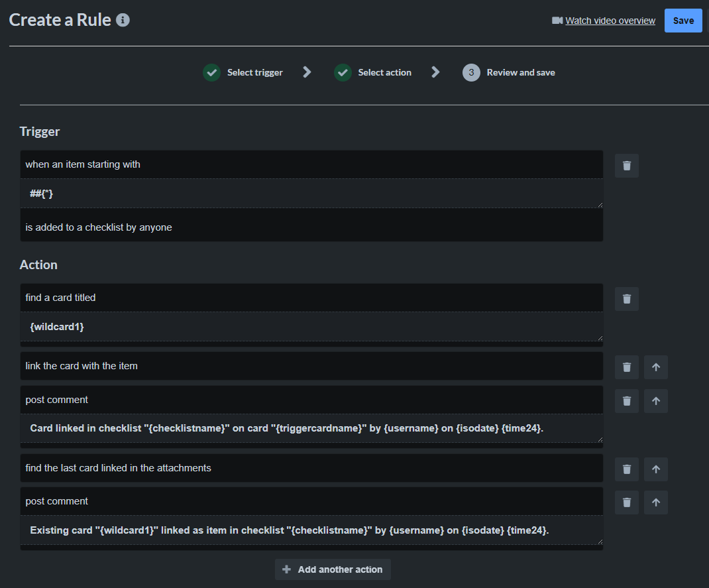Go to the Review and save step

pyautogui.click(x=521, y=72)
